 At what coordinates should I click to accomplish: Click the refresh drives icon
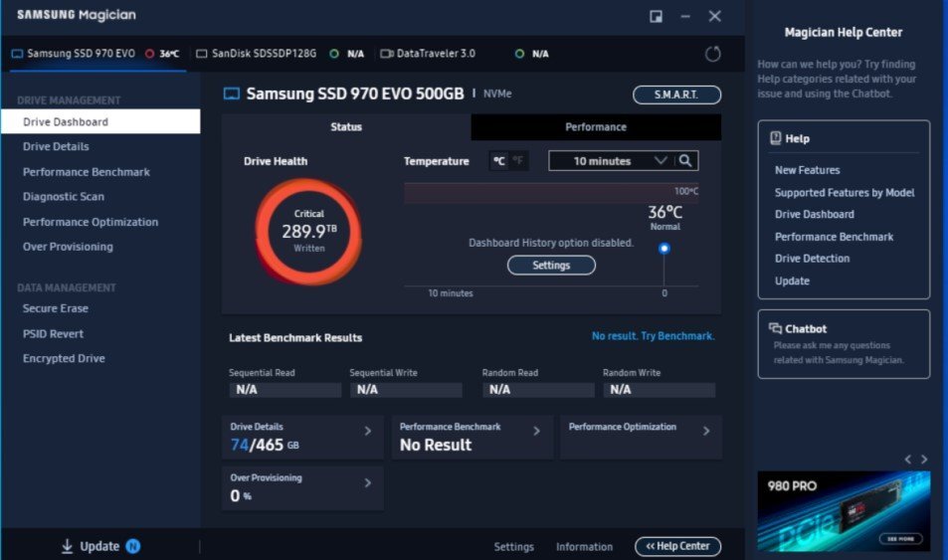coord(713,54)
